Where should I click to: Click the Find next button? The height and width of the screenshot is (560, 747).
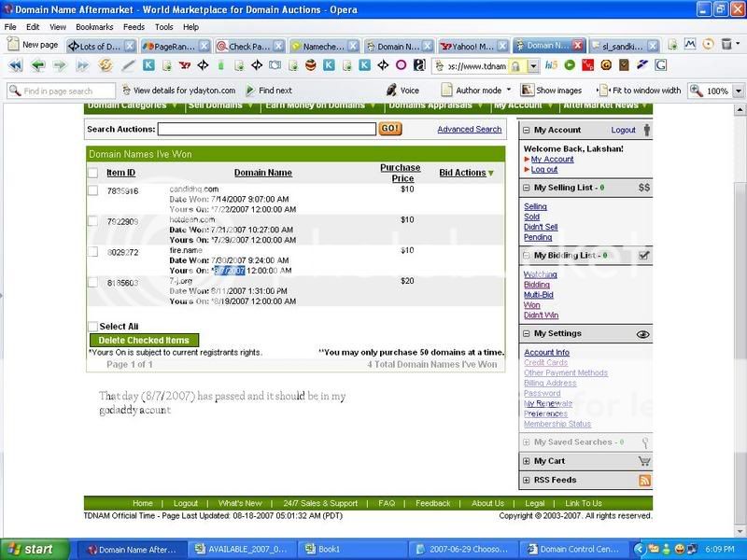point(269,90)
